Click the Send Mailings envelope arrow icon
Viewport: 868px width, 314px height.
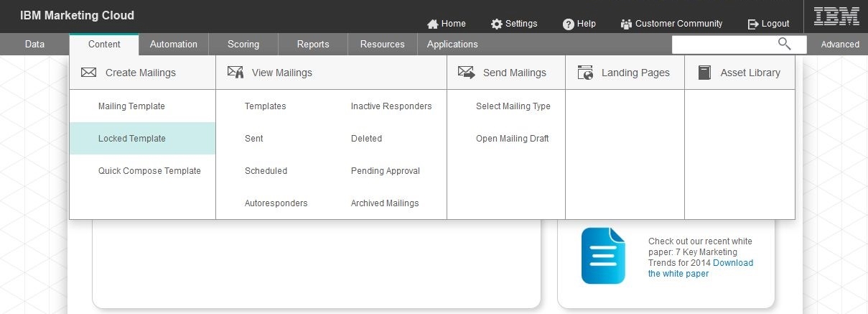[x=467, y=73]
